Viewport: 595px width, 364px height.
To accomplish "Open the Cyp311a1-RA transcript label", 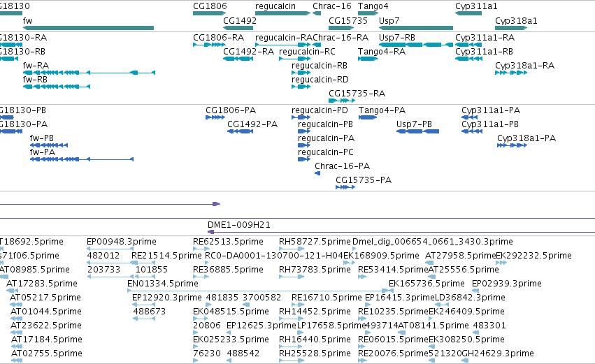I will coord(485,38).
